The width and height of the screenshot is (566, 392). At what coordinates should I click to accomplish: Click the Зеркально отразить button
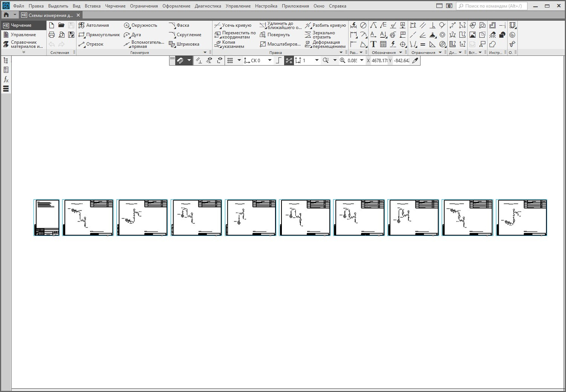[x=320, y=35]
